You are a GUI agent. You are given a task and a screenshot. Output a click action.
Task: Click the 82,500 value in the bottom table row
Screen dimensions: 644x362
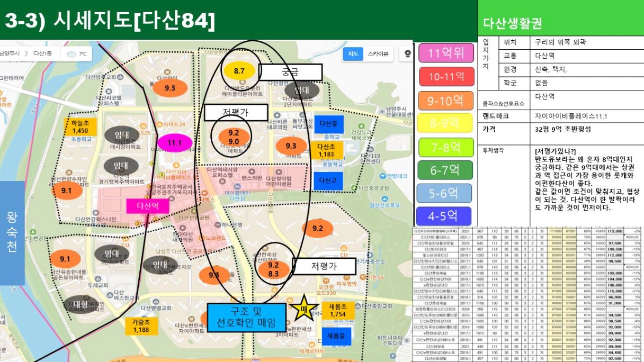click(614, 358)
